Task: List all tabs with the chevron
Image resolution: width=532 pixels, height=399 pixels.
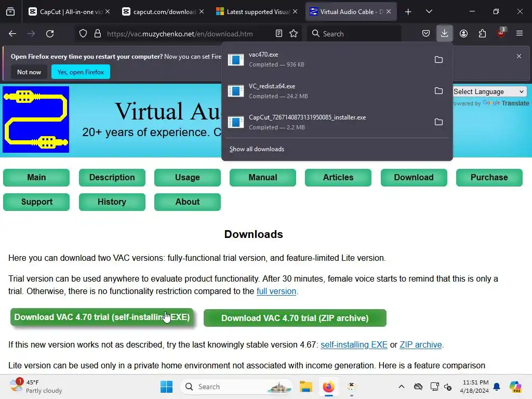Action: point(429,12)
